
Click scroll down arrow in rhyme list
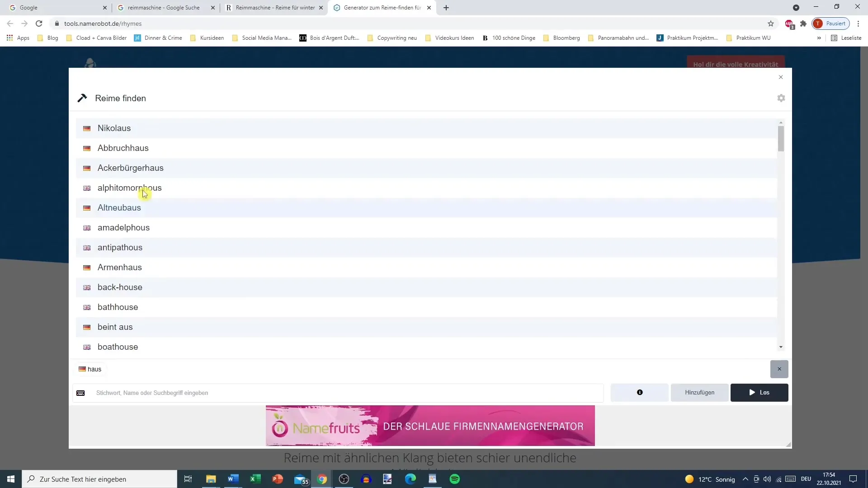781,347
